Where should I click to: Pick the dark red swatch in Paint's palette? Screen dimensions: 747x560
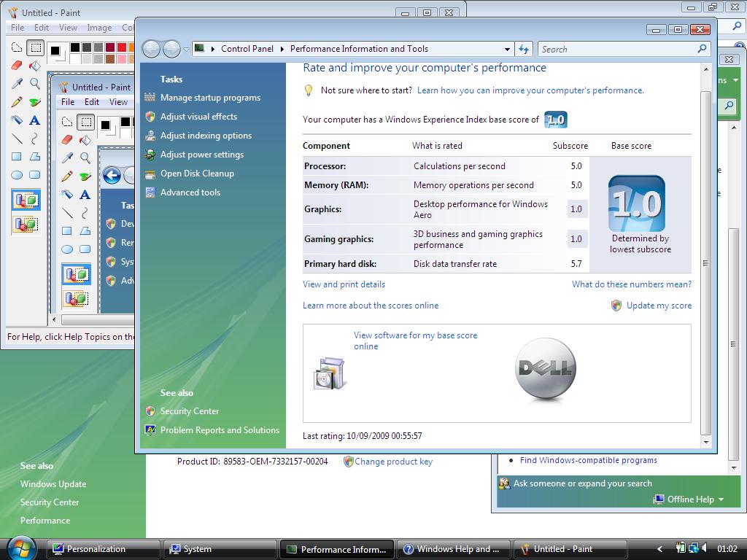click(x=110, y=47)
